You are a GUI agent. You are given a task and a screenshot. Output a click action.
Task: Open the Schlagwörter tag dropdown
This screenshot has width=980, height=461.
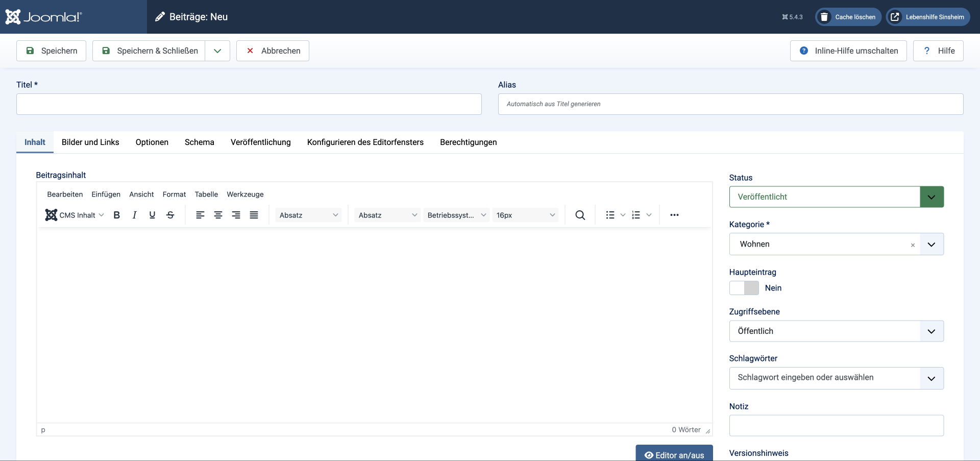point(836,378)
